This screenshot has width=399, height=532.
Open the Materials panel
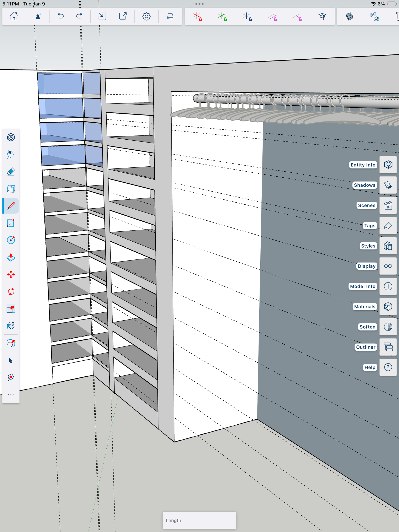[388, 306]
